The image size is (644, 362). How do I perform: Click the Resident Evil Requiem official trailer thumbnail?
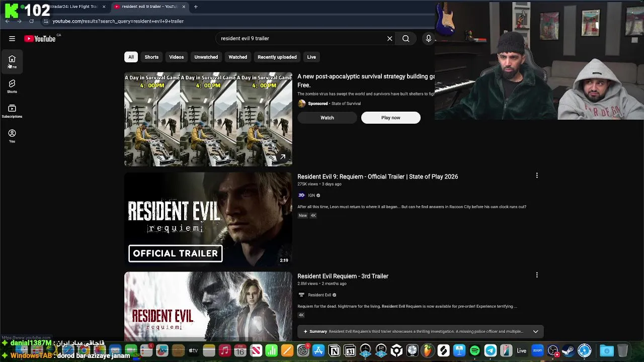point(208,219)
